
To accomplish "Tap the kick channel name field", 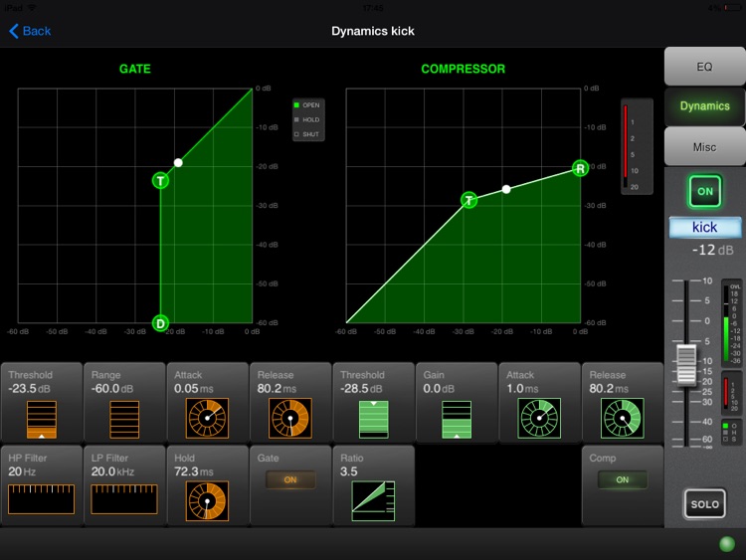I will click(x=704, y=228).
